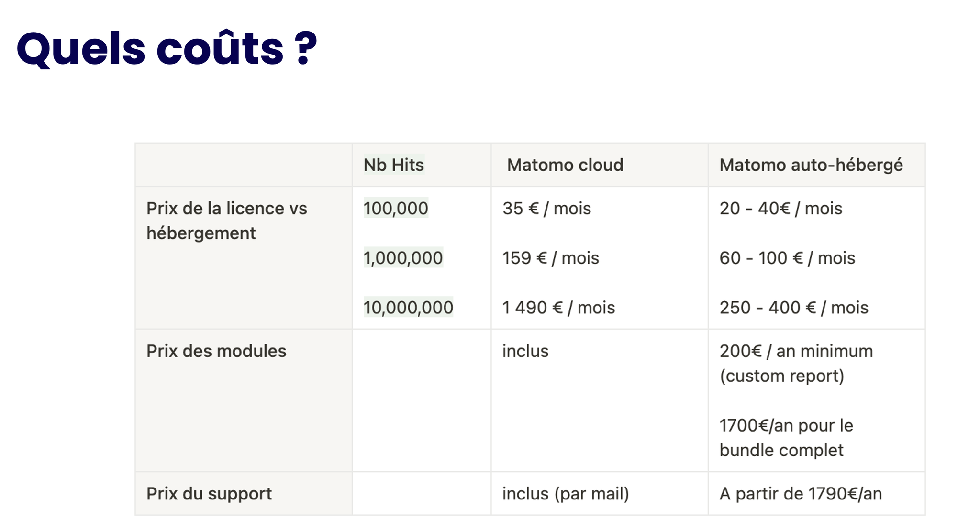Select the 'Nb Hits' column header
980x532 pixels.
pyautogui.click(x=394, y=165)
